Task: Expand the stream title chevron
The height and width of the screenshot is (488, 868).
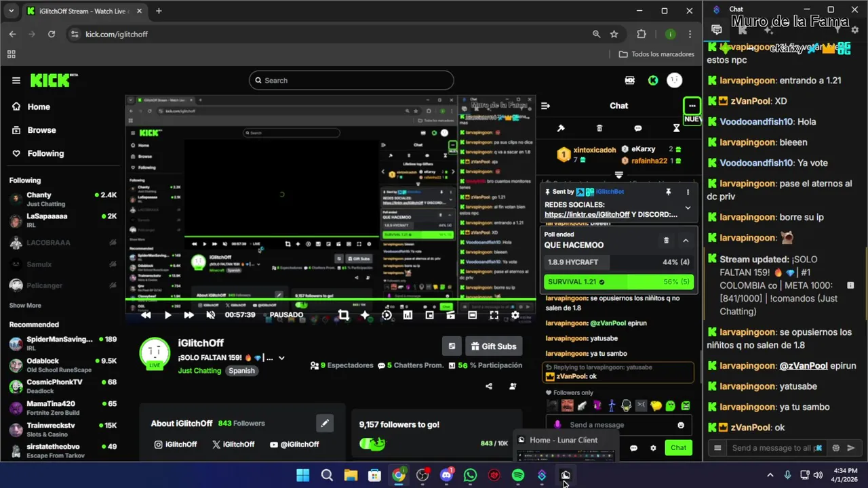Action: pos(281,358)
